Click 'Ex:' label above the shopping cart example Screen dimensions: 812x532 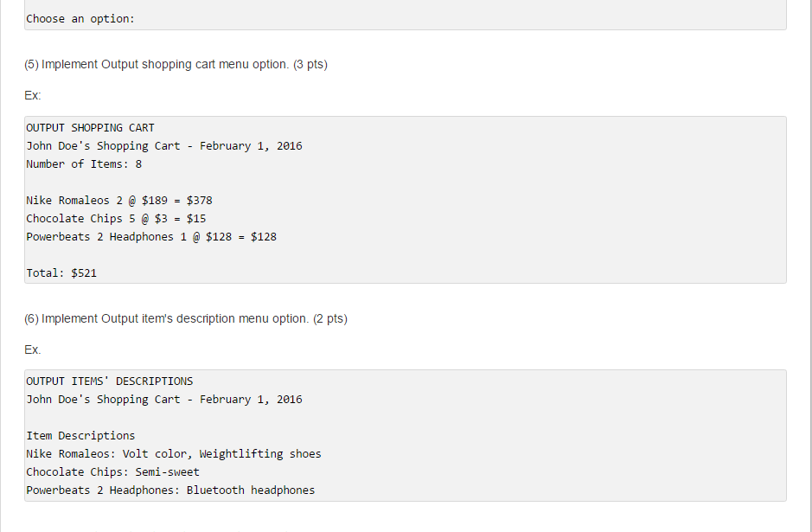click(33, 96)
